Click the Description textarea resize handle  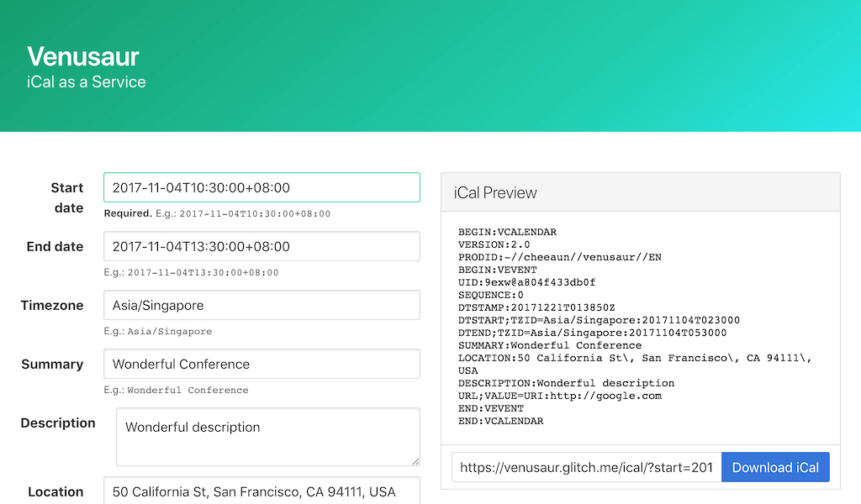(x=415, y=460)
